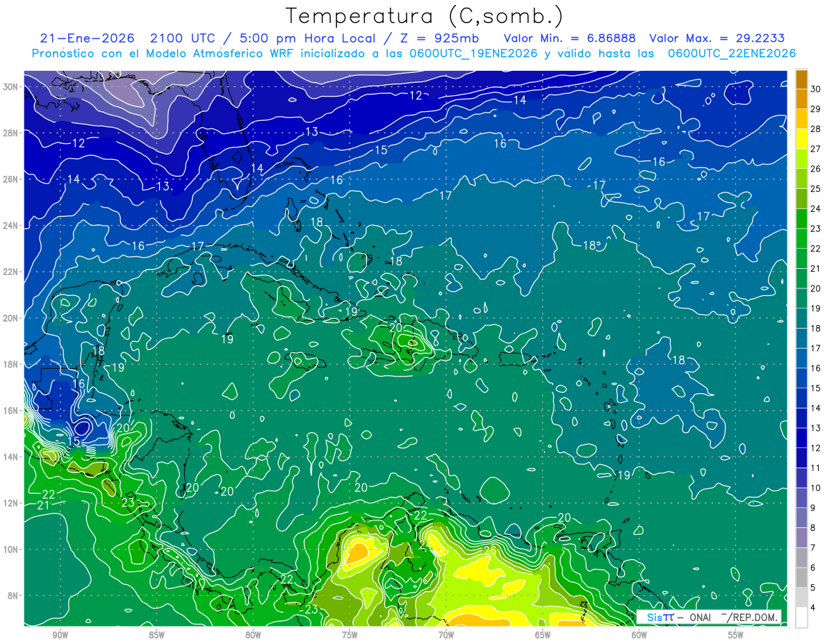Click the colorbar value label 30

816,90
